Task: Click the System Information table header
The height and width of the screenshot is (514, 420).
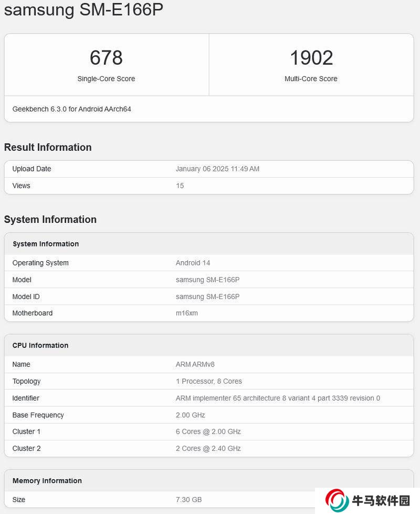Action: click(46, 244)
